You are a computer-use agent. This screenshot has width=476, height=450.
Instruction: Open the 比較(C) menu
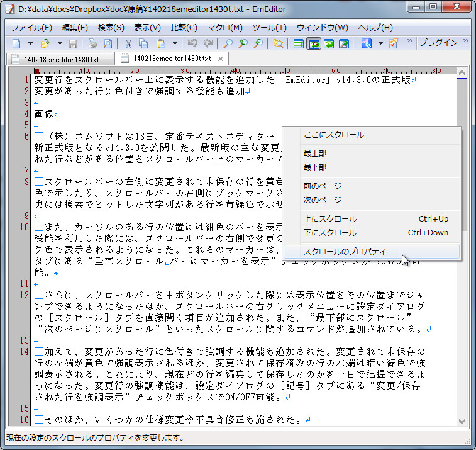click(184, 28)
